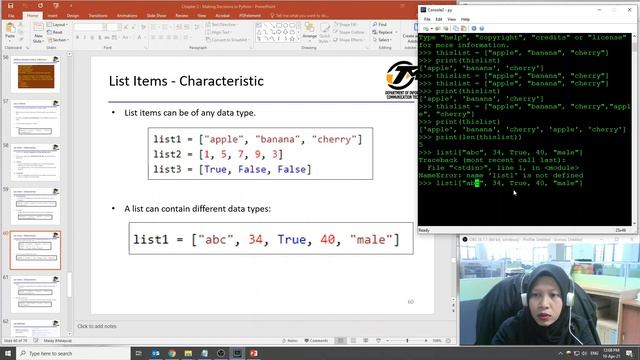The width and height of the screenshot is (640, 360).
Task: Select slide 59 thumbnail
Action: pyautogui.click(x=36, y=207)
